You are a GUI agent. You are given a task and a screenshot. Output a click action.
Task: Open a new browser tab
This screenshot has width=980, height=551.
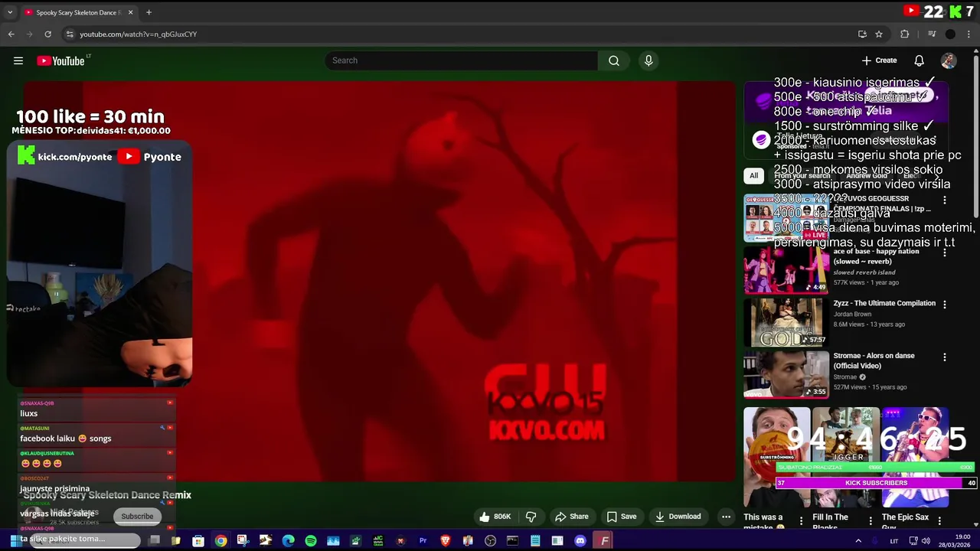[149, 12]
